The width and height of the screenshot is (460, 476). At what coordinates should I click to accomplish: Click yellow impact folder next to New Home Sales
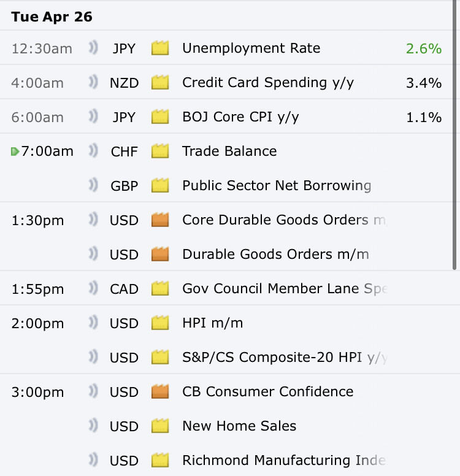[x=160, y=426]
